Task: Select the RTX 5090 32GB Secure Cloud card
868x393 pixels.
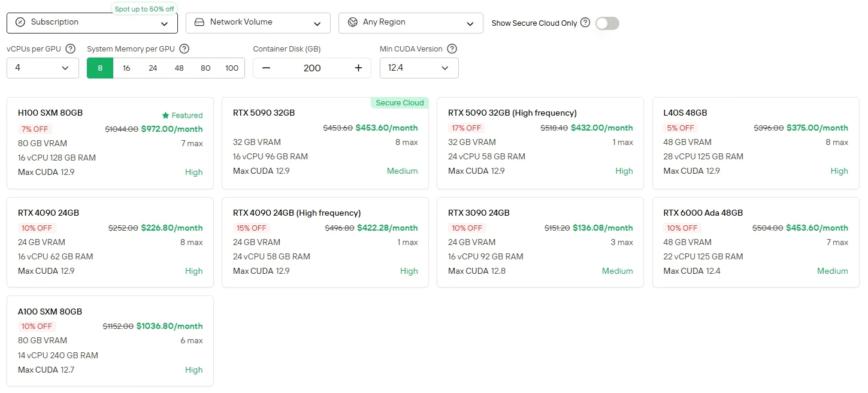Action: (x=325, y=143)
